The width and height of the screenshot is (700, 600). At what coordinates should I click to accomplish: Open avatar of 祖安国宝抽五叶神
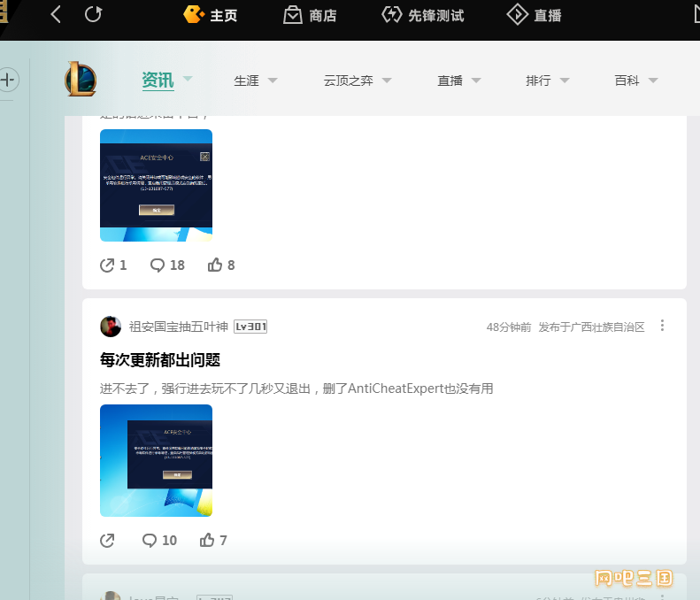point(111,327)
